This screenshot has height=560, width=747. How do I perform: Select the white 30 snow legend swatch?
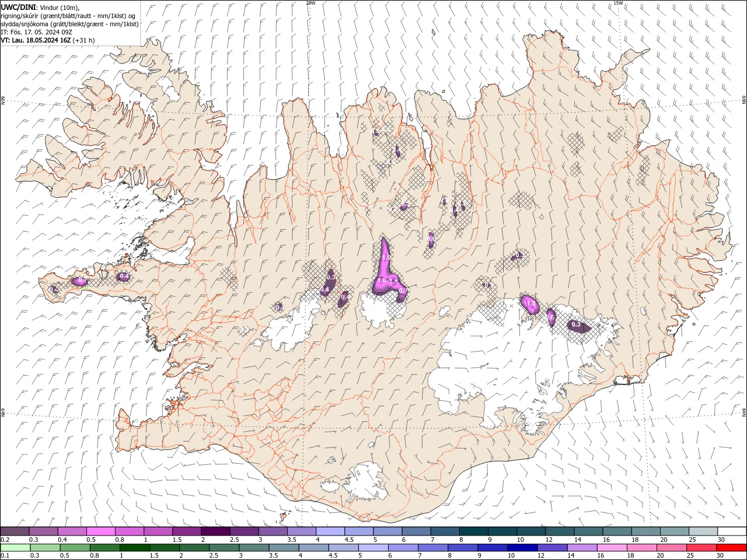731,531
